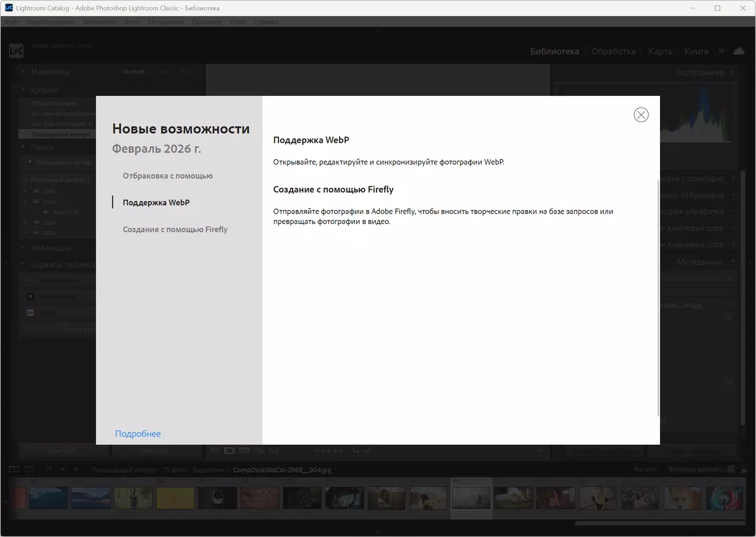Click the Lightroom Classic LrC logo

tap(16, 51)
